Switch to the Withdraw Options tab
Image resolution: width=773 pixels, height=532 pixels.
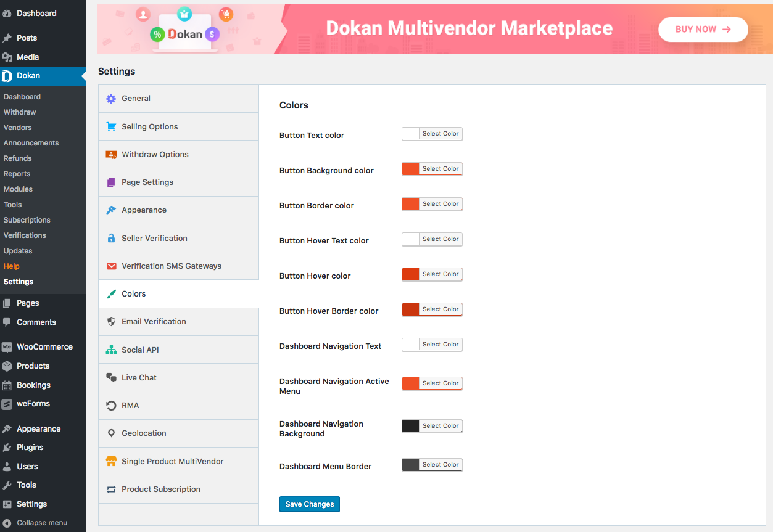click(178, 155)
